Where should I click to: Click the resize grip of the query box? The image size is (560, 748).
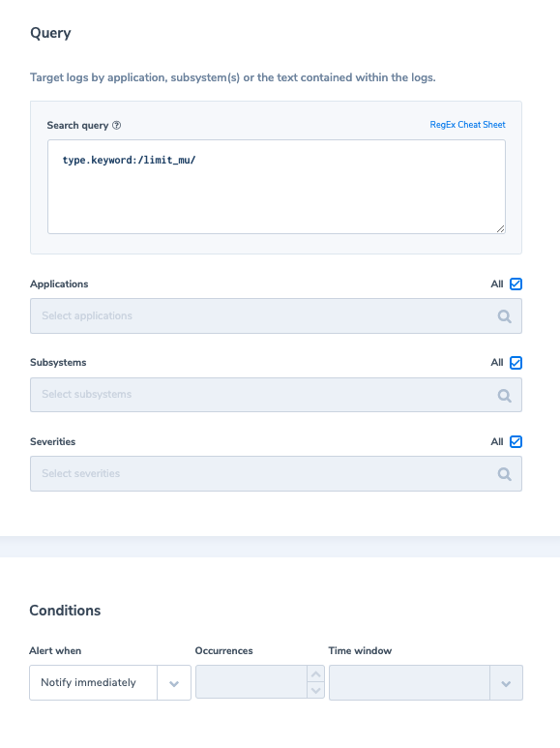tap(500, 229)
